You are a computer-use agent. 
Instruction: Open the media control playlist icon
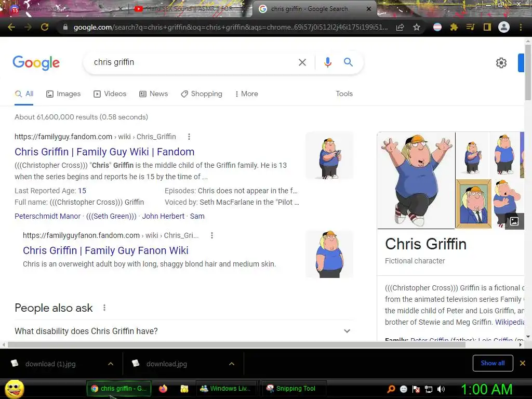coord(471,27)
